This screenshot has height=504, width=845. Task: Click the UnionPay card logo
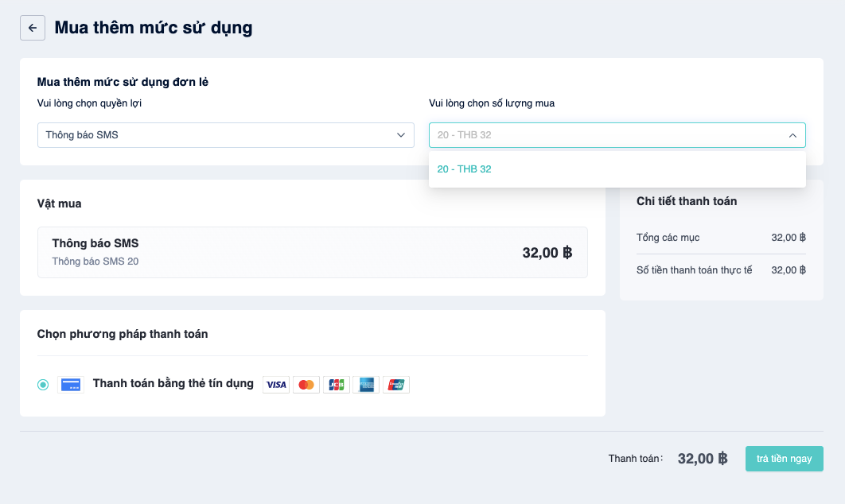[396, 385]
